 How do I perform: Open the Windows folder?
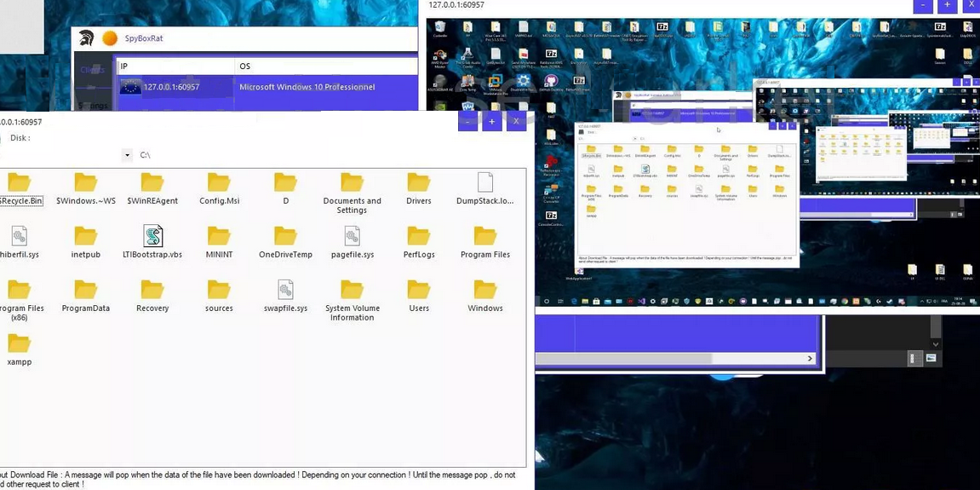point(484,290)
